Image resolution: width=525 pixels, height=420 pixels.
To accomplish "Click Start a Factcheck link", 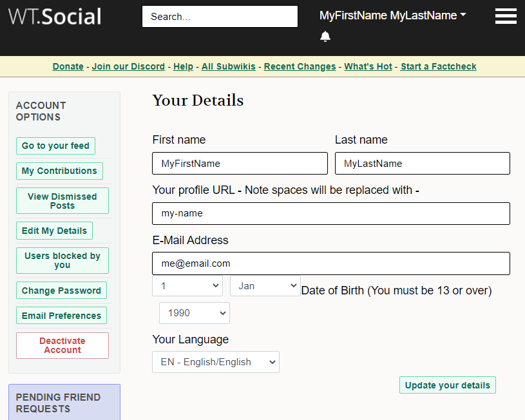I will (438, 66).
